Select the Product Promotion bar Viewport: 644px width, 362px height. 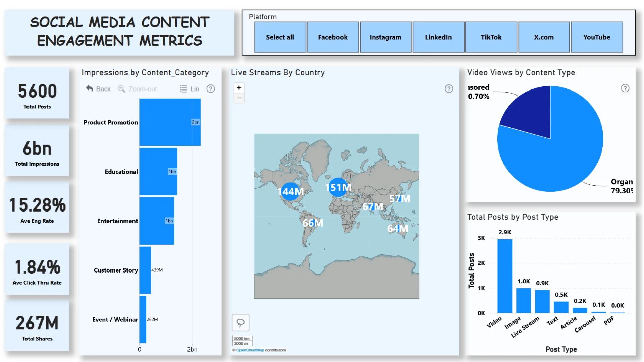click(170, 122)
